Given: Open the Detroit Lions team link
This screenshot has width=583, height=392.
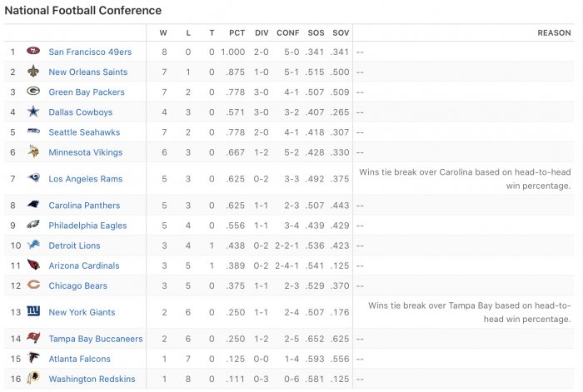Looking at the screenshot, I should tap(74, 246).
